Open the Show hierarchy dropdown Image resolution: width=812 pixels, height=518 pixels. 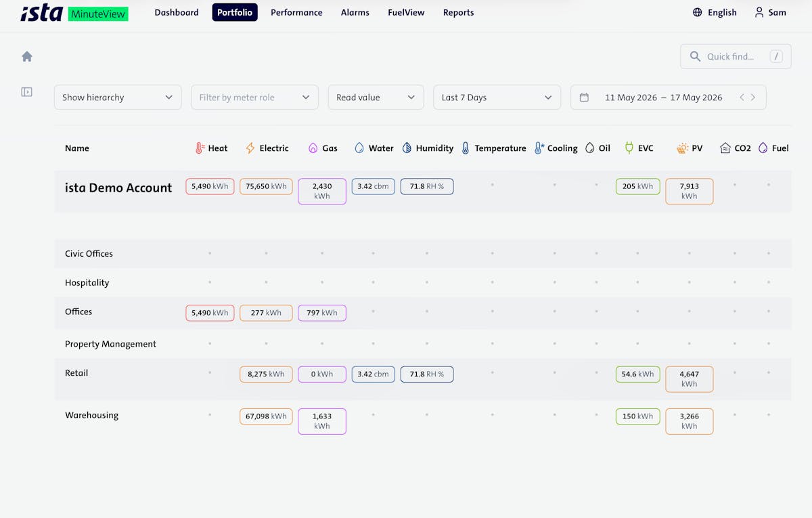118,98
